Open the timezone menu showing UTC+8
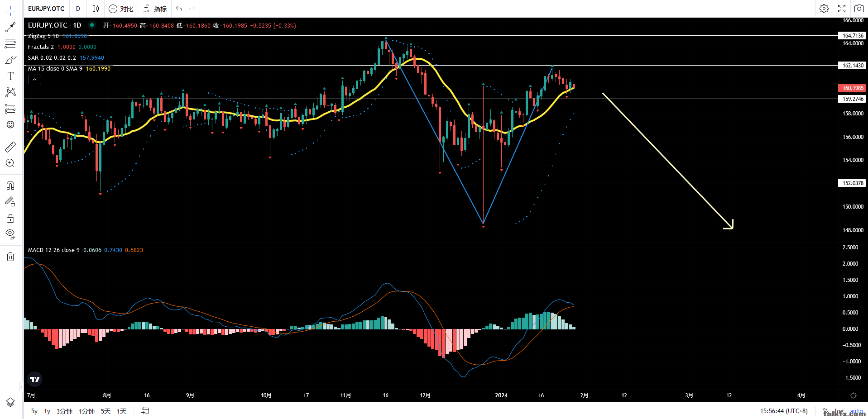The width and height of the screenshot is (868, 419). pos(784,411)
